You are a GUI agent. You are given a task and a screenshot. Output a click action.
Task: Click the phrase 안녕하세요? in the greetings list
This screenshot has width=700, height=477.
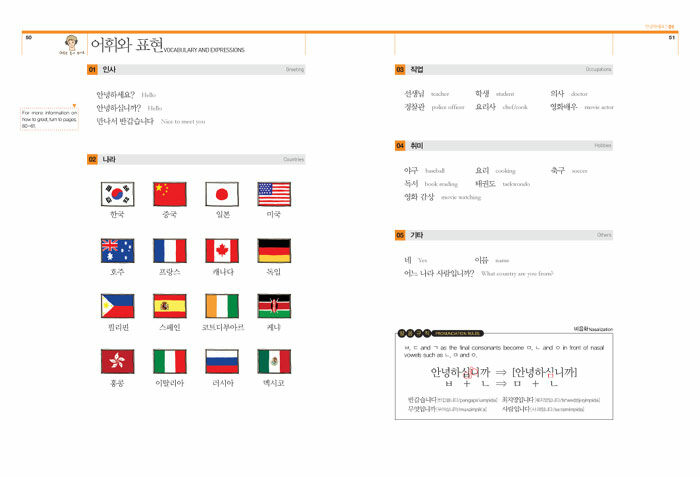click(x=116, y=95)
